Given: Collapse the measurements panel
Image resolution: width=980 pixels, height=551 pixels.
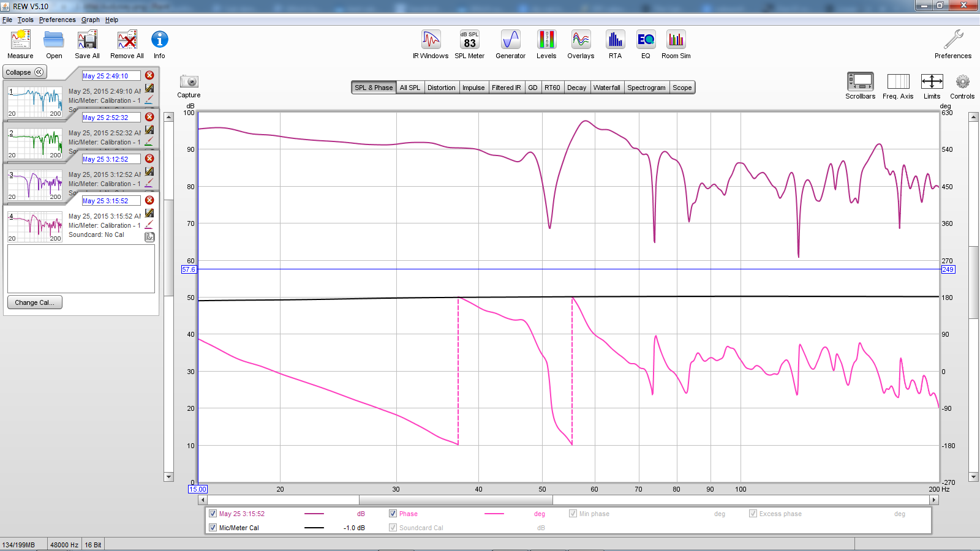Looking at the screenshot, I should click(24, 72).
